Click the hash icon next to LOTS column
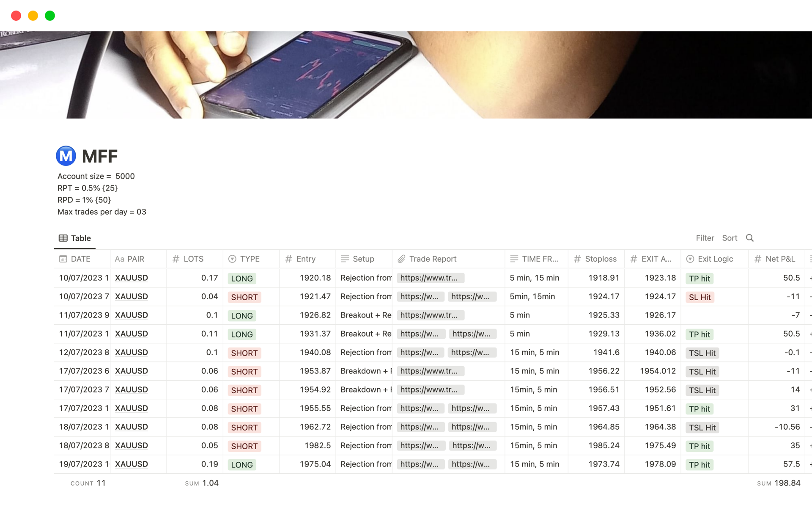This screenshot has height=508, width=812. (x=176, y=259)
